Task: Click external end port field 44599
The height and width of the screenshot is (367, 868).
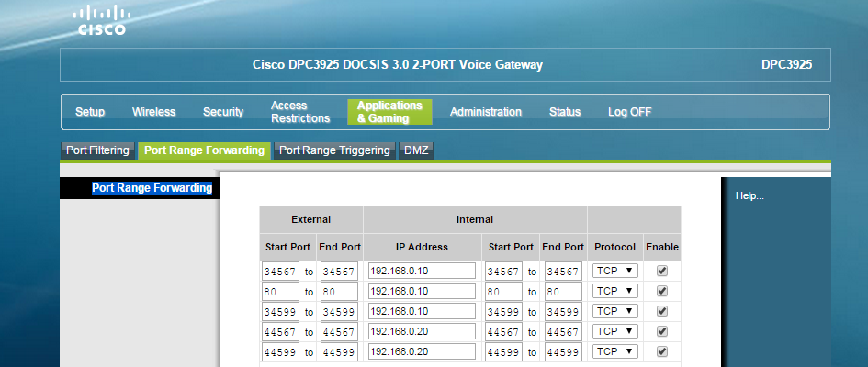Action: (x=339, y=351)
